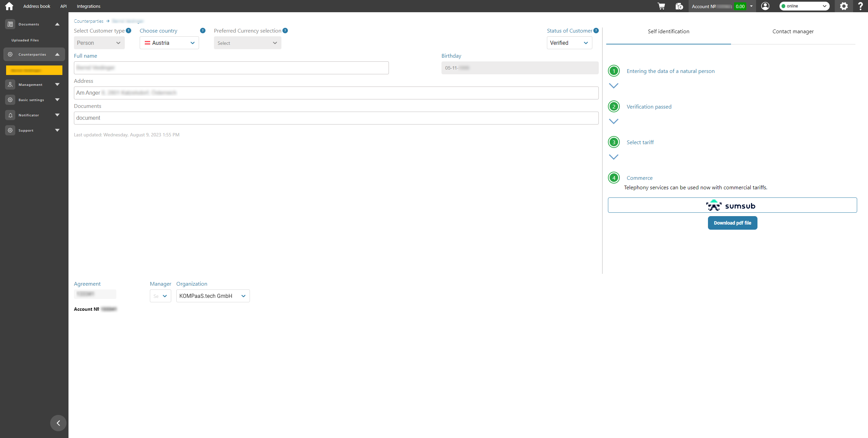
Task: Click the Counterparties breadcrumb link
Action: click(x=88, y=21)
